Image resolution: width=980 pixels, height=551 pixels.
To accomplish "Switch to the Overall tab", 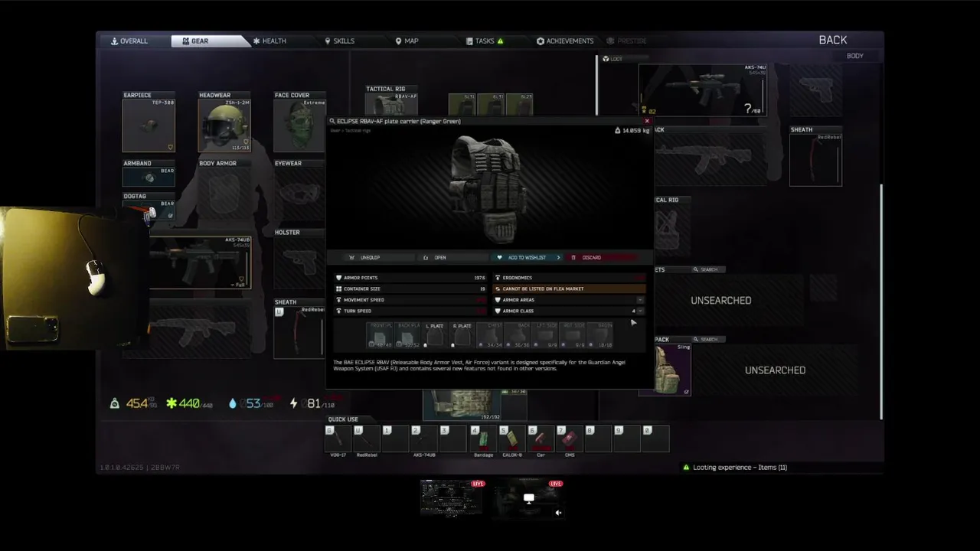I will tap(129, 41).
